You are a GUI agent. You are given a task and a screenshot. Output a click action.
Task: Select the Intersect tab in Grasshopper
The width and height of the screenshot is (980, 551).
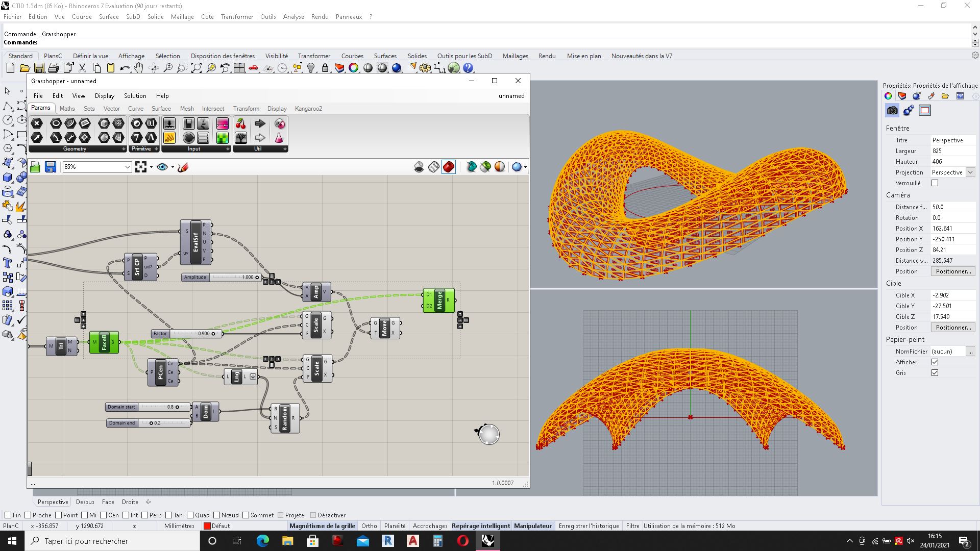pyautogui.click(x=213, y=108)
